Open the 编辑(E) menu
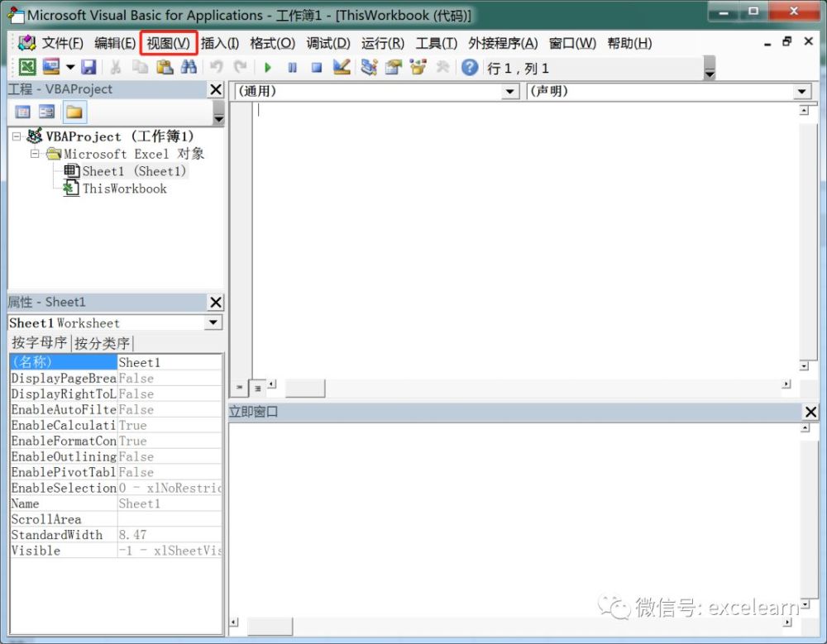Viewport: 827px width, 644px height. (115, 43)
